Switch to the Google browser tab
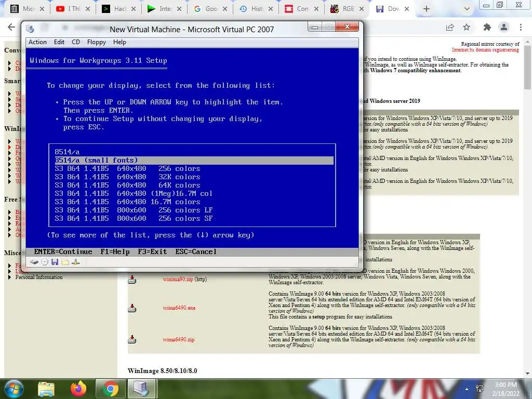Image resolution: width=532 pixels, height=399 pixels. tap(210, 9)
